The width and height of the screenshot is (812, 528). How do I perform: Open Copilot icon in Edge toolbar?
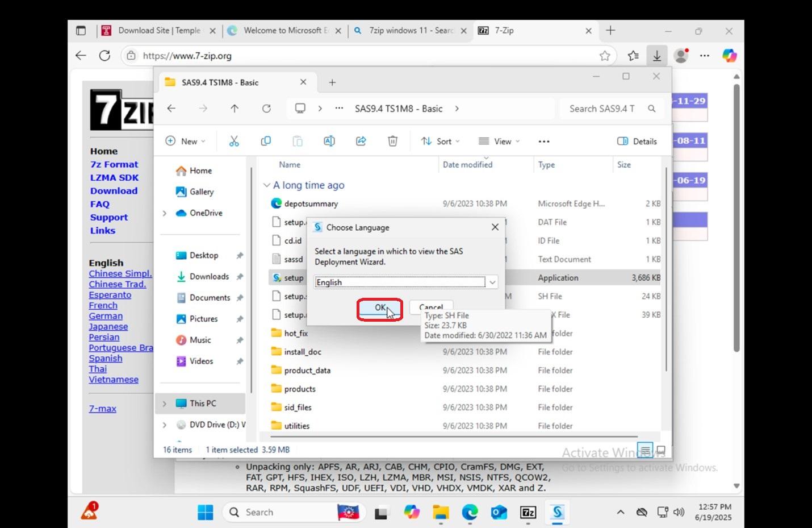[x=729, y=56]
